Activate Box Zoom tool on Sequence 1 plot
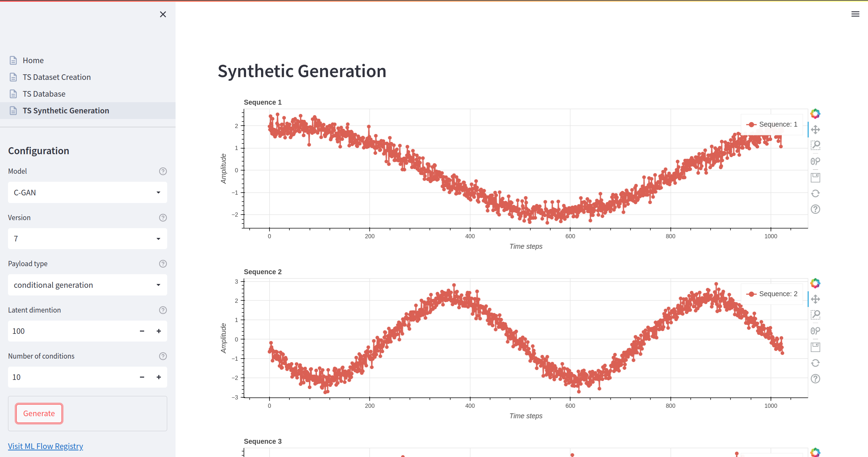This screenshot has height=457, width=868. pyautogui.click(x=815, y=145)
